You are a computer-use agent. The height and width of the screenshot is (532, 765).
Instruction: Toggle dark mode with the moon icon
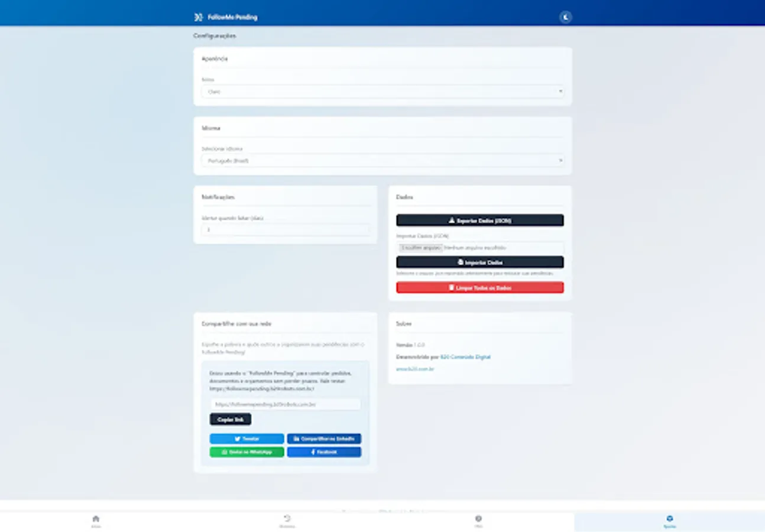click(566, 17)
